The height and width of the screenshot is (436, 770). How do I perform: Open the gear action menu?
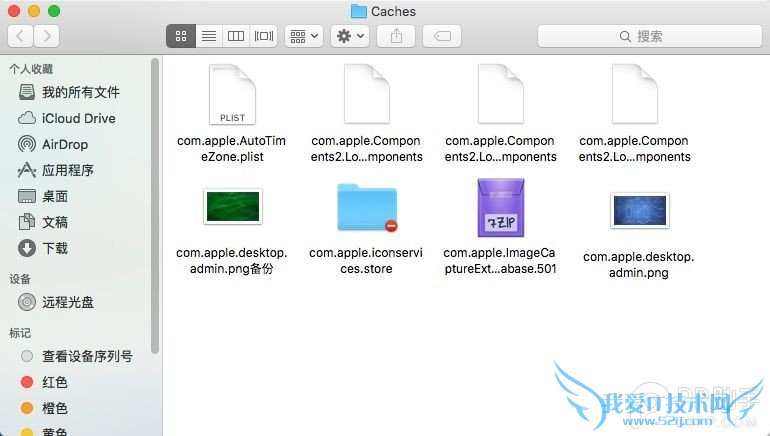[350, 36]
